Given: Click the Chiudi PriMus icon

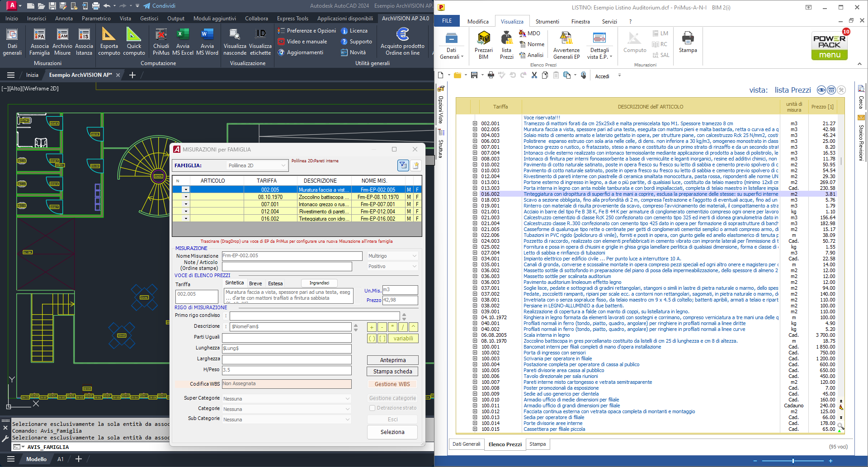Looking at the screenshot, I should click(x=161, y=42).
